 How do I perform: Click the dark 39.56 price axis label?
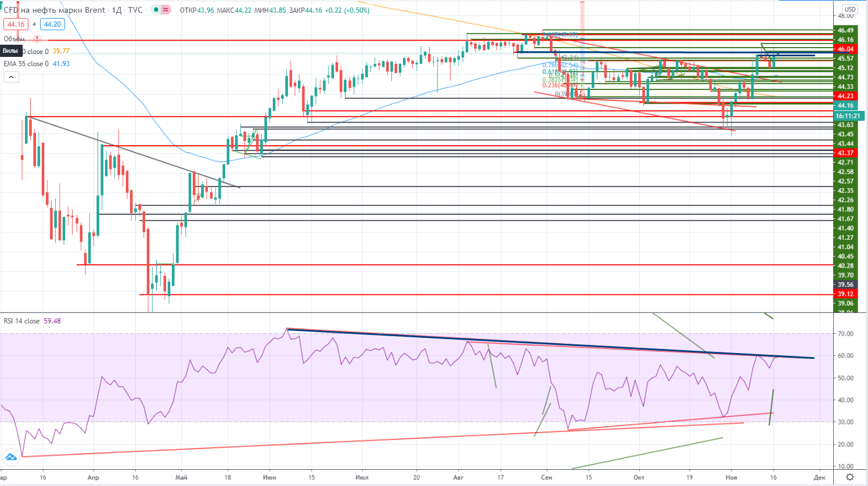point(845,285)
